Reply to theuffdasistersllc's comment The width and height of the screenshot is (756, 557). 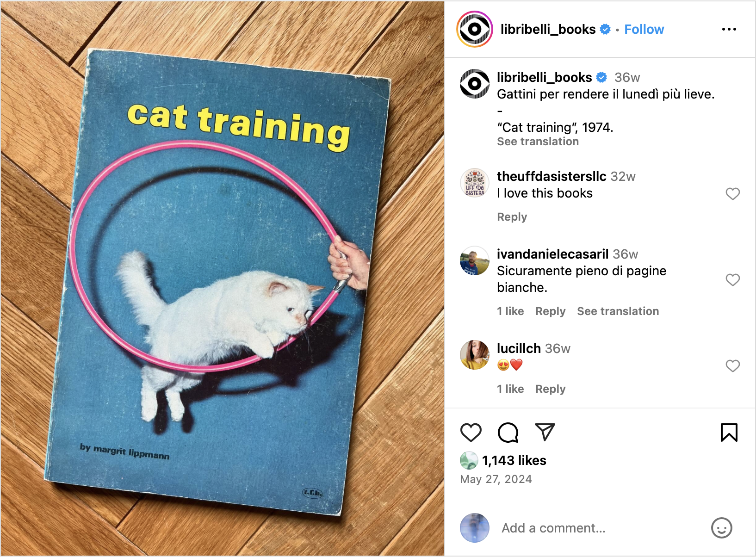(512, 217)
